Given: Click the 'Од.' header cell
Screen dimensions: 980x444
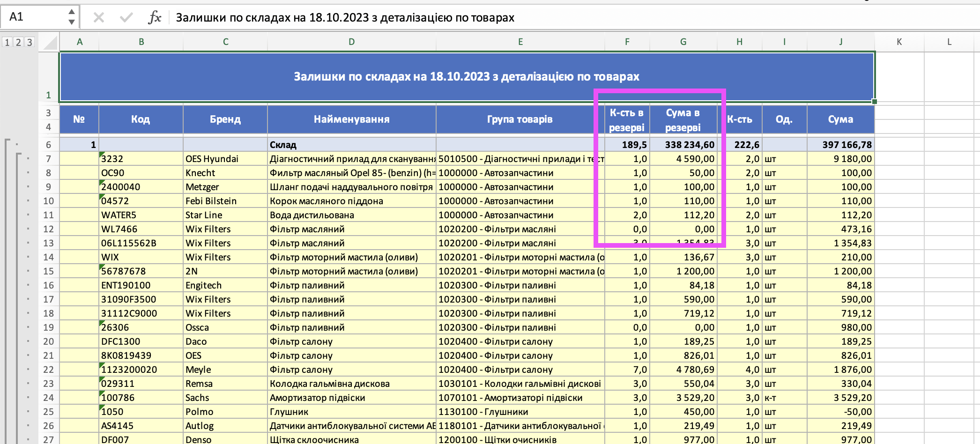Looking at the screenshot, I should point(785,119).
